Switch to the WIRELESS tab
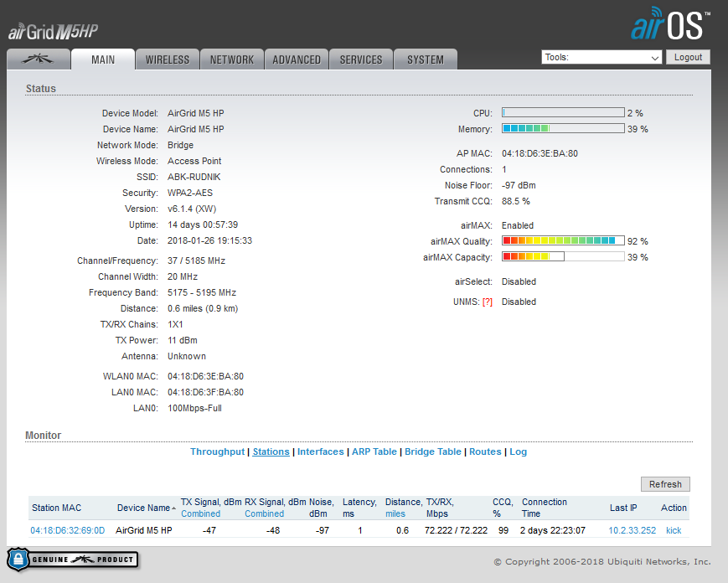Viewport: 728px width, 583px height. 168,59
